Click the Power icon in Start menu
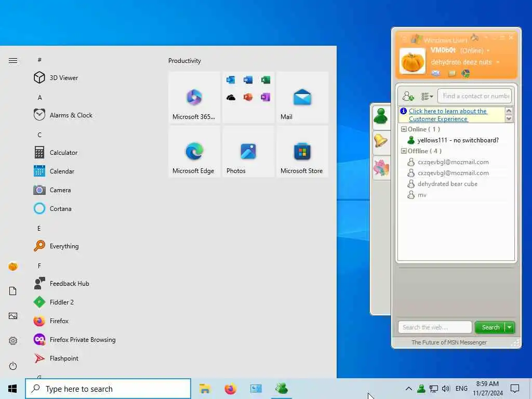The height and width of the screenshot is (399, 532). point(13,366)
